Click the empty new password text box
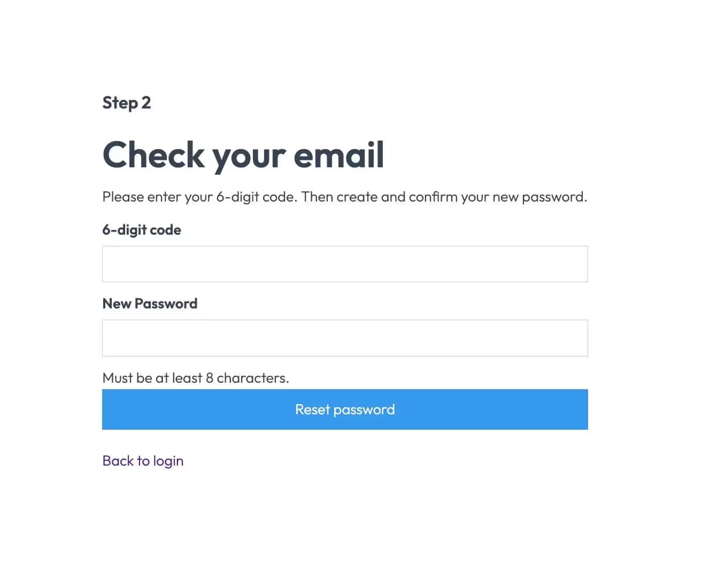The height and width of the screenshot is (588, 710). [345, 337]
